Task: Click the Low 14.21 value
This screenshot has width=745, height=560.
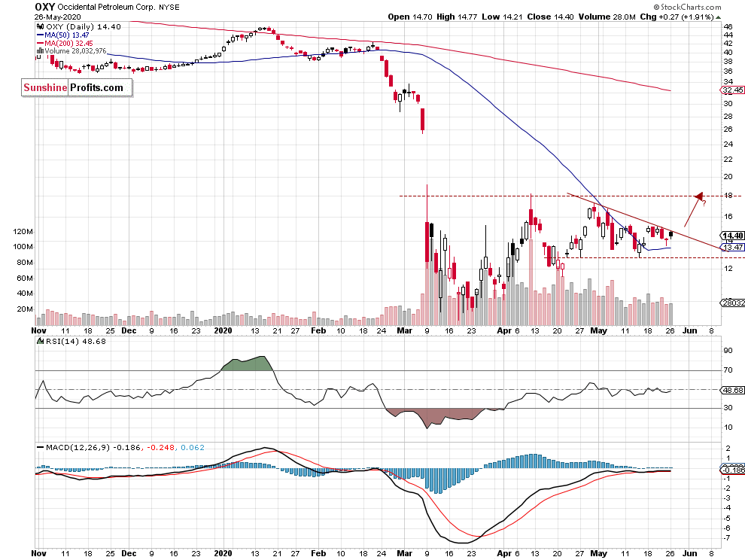Action: point(502,17)
